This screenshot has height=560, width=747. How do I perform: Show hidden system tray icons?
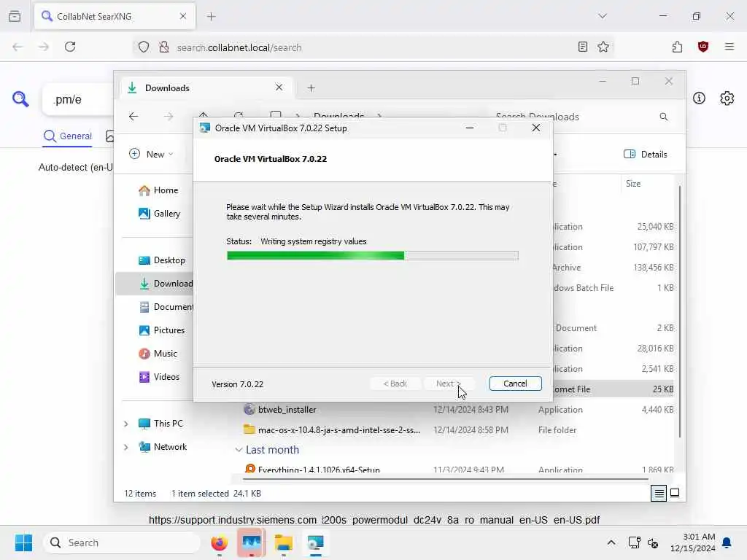[611, 542]
